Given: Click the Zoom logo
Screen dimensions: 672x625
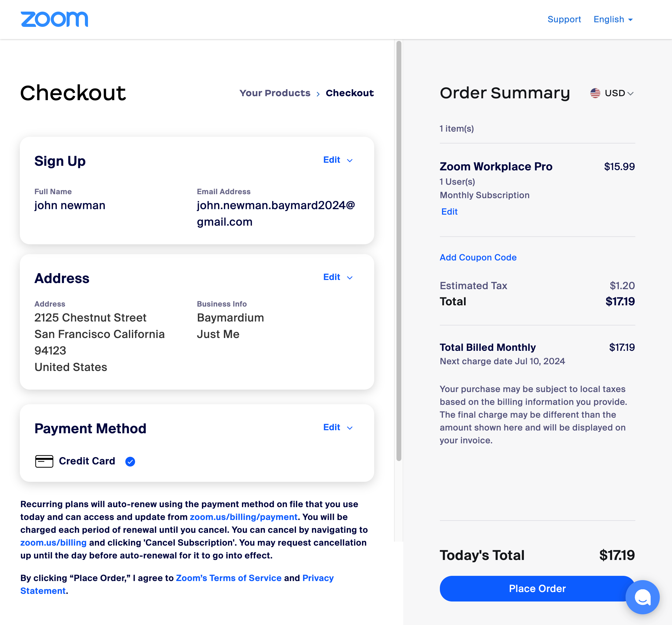Looking at the screenshot, I should [54, 19].
